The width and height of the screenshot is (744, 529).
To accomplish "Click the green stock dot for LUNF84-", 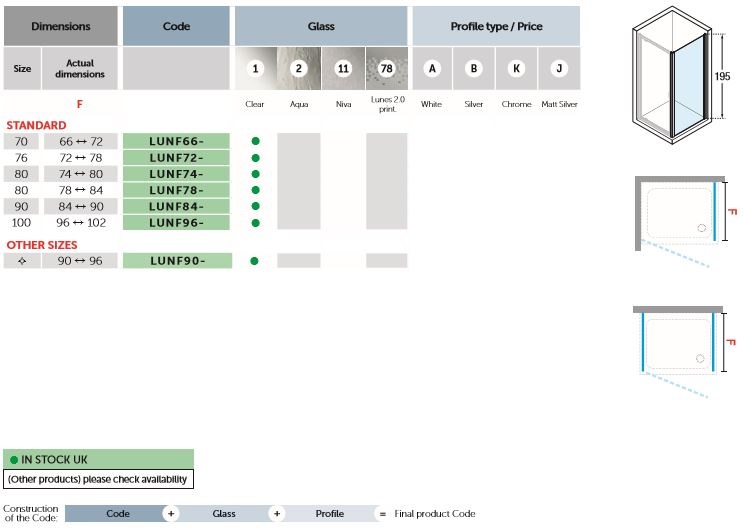I will pyautogui.click(x=255, y=206).
